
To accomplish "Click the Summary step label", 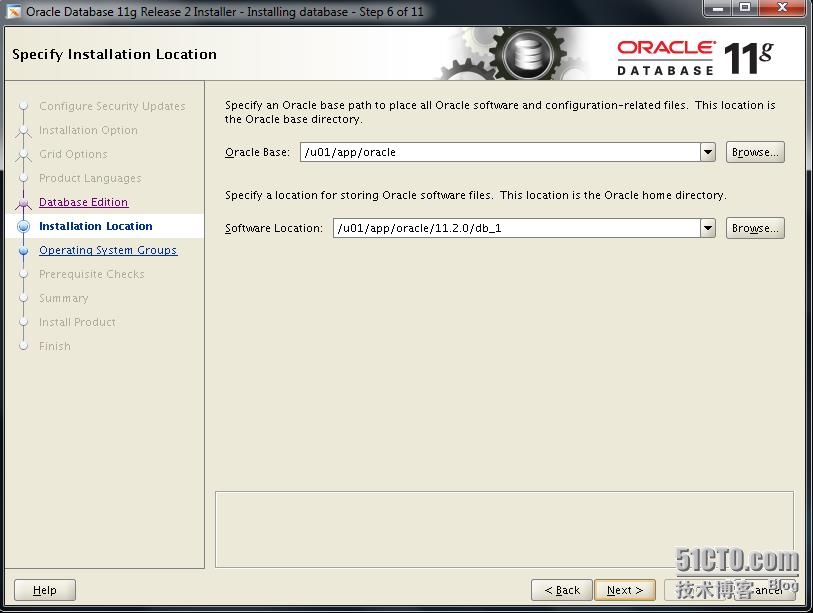I will [64, 298].
